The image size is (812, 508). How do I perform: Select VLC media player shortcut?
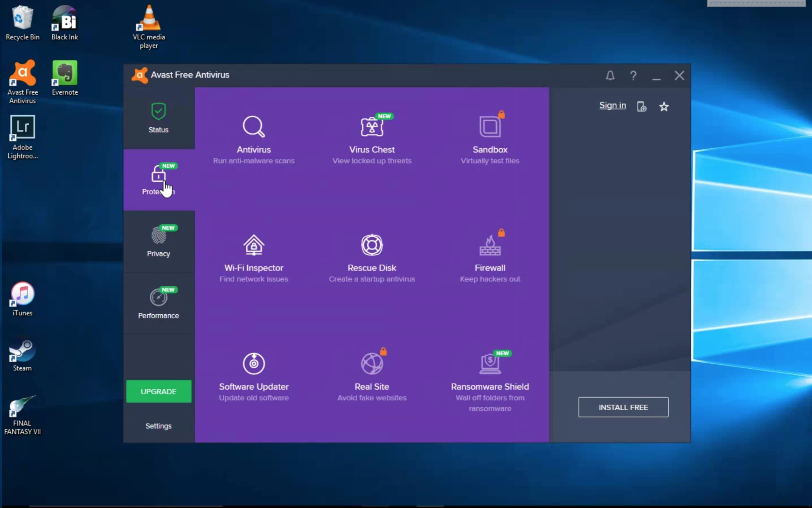click(x=149, y=27)
